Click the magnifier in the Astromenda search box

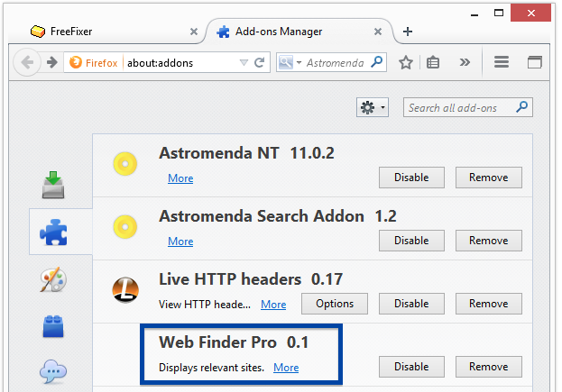tap(377, 62)
